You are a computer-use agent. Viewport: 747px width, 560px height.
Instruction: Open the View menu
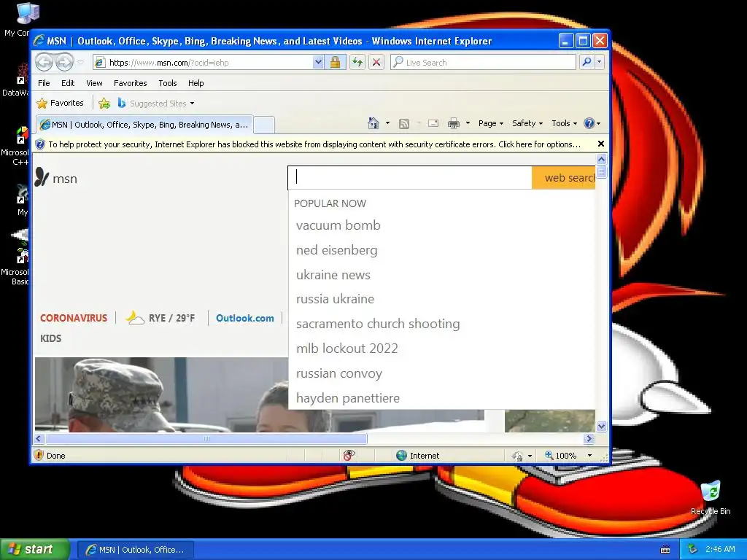tap(94, 83)
